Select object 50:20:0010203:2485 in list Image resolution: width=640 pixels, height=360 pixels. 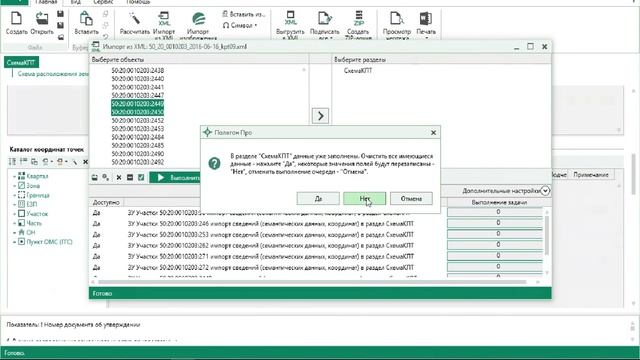click(138, 146)
